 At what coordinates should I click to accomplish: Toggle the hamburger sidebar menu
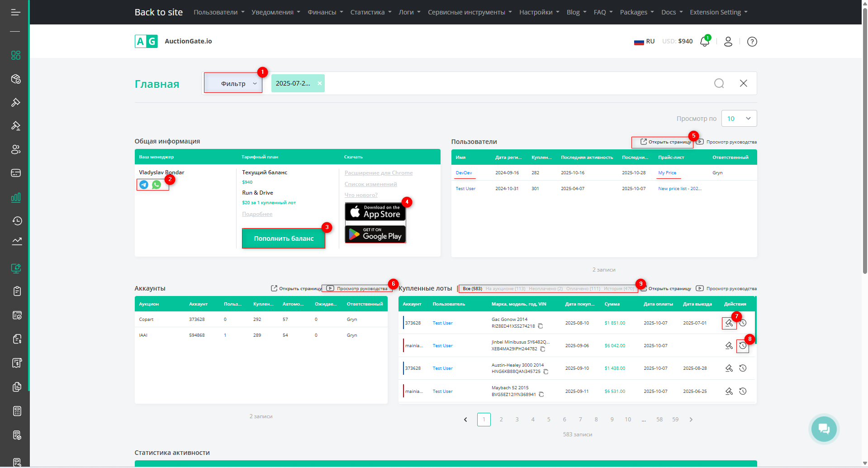(x=15, y=12)
